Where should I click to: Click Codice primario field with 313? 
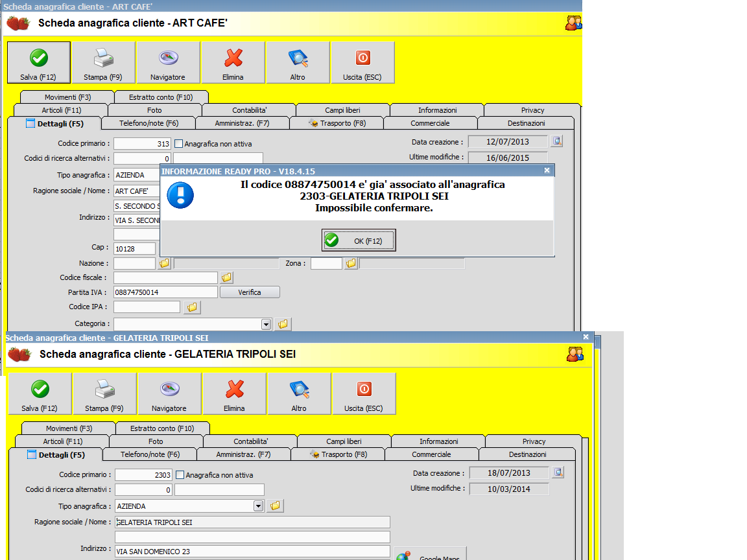click(142, 143)
